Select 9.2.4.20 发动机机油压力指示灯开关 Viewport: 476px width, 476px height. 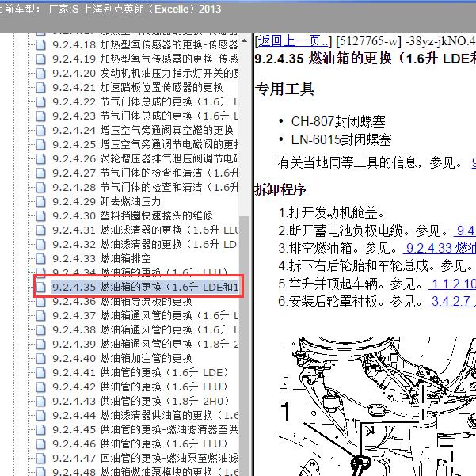coord(145,73)
